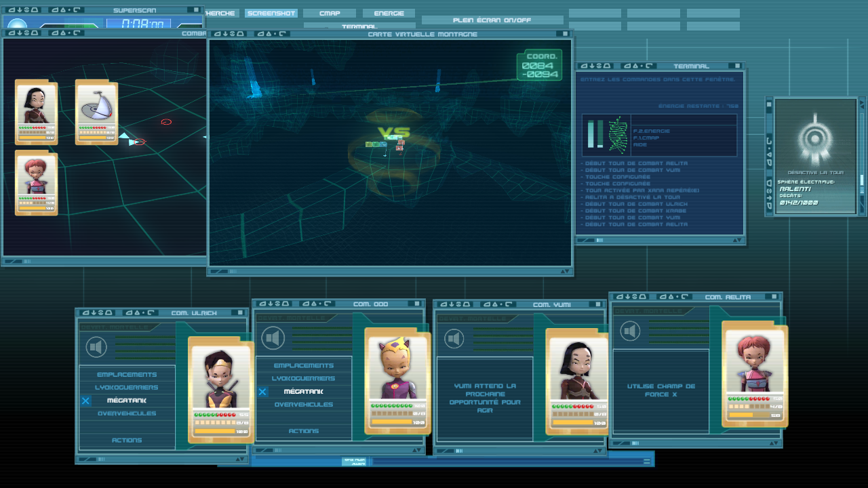Image resolution: width=868 pixels, height=488 pixels.
Task: Click bottom-right arrows of Com. Yumi window
Action: 597,451
